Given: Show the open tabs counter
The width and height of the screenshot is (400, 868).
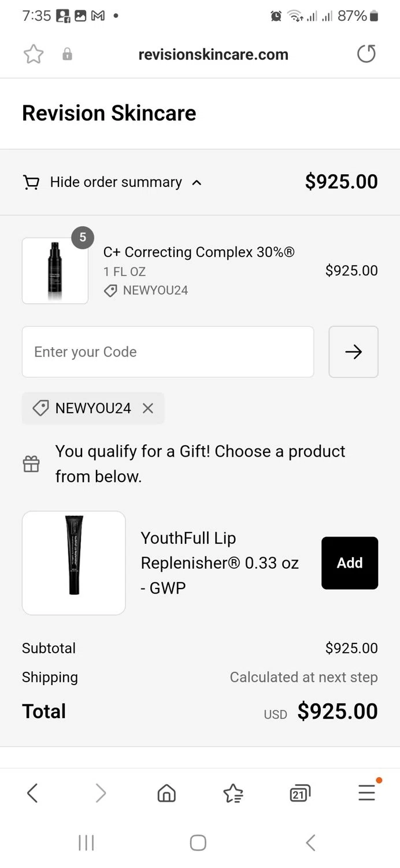Looking at the screenshot, I should pyautogui.click(x=299, y=793).
